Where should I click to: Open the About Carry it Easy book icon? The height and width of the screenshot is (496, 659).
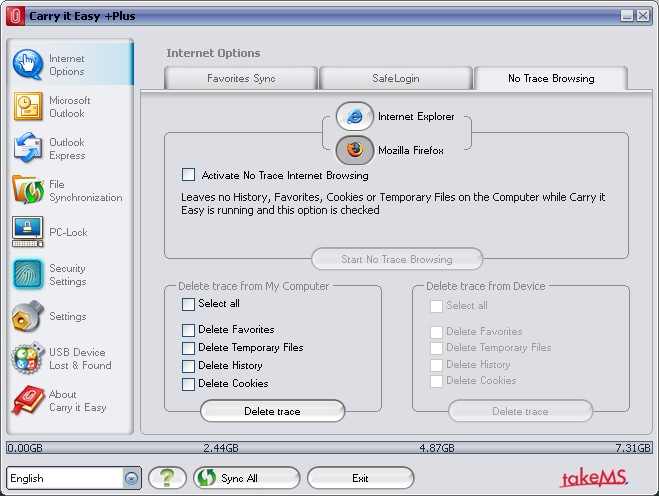(x=28, y=400)
